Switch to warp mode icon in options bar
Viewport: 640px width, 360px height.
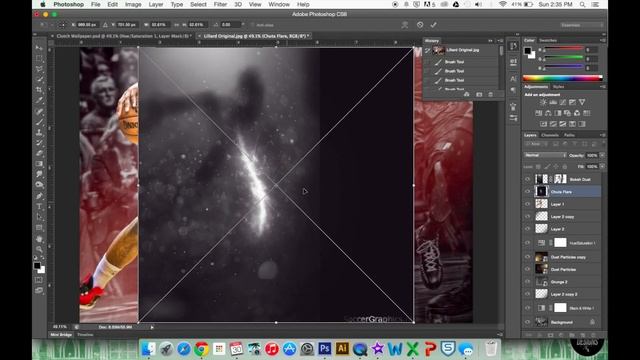click(x=405, y=25)
